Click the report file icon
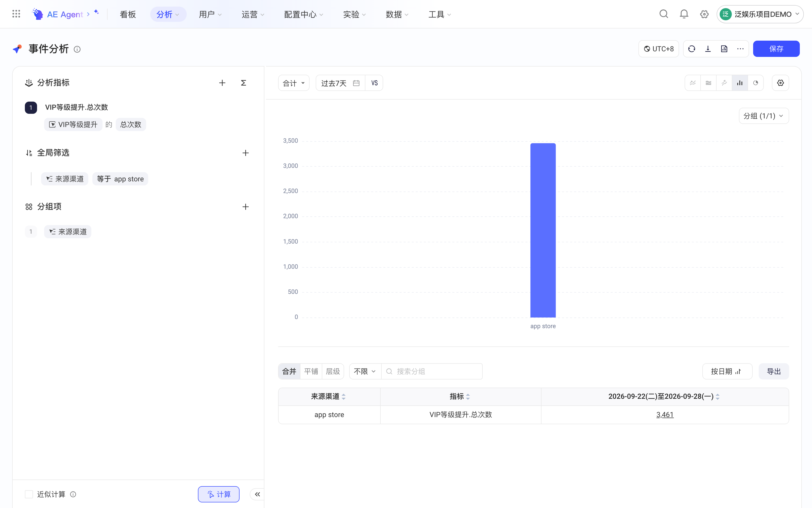 click(724, 49)
